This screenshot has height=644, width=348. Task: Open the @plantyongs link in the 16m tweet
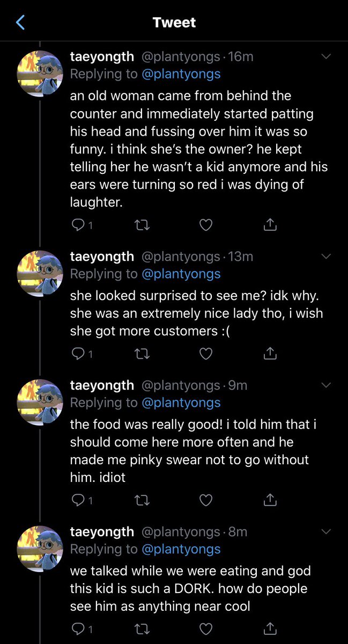pyautogui.click(x=181, y=74)
